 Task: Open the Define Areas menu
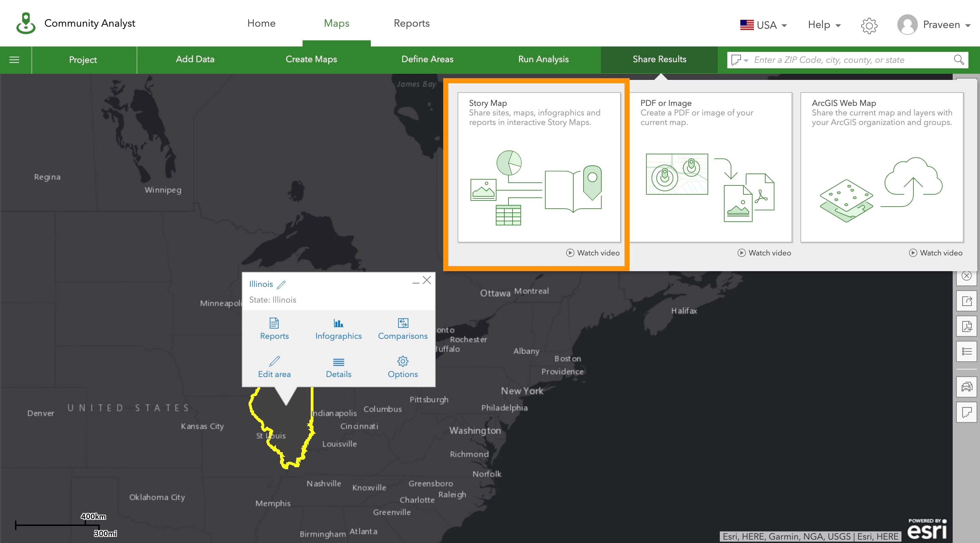(427, 59)
